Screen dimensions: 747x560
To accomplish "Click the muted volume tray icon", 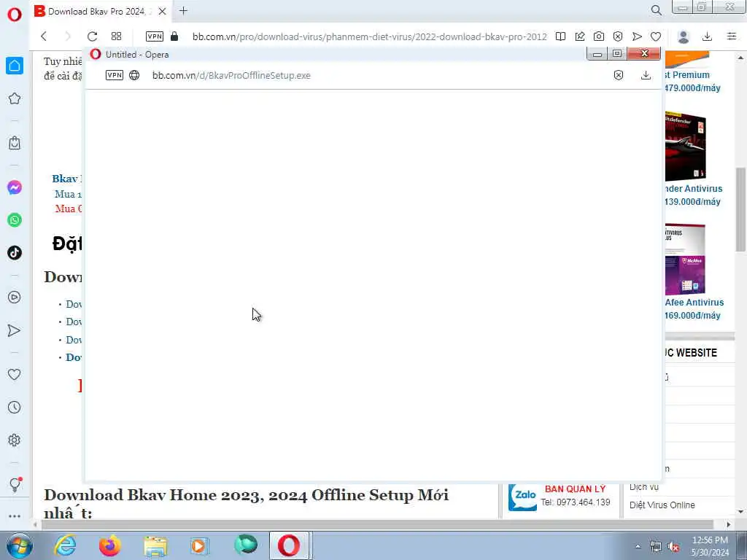I will (673, 546).
